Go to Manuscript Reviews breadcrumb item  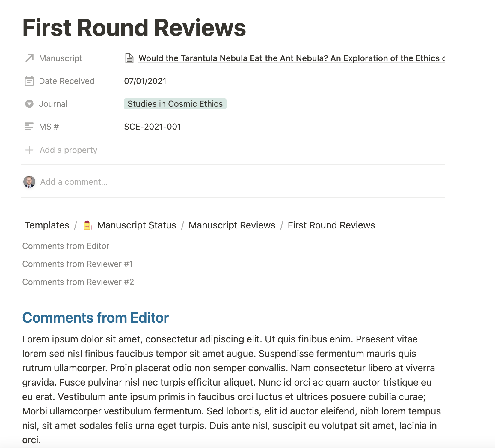click(232, 225)
